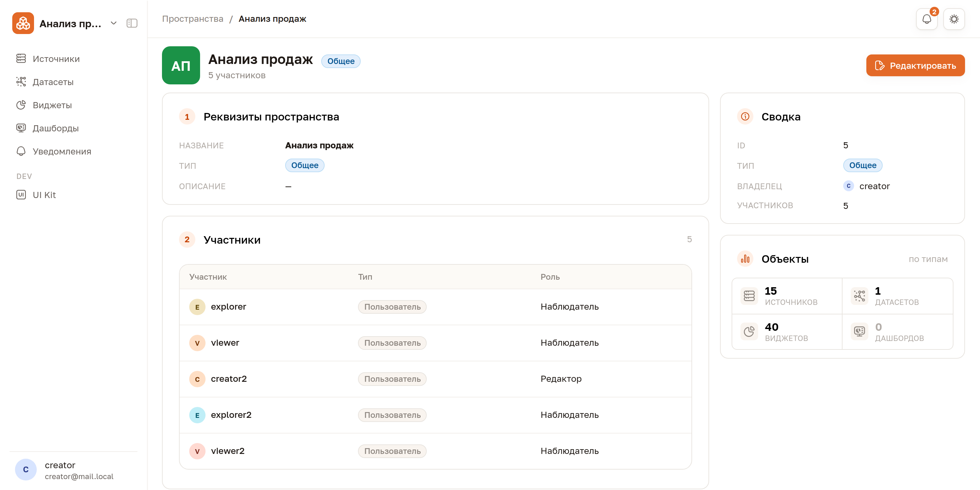Click the Источники database icon in sidebar
This screenshot has width=980, height=490.
pos(21,59)
